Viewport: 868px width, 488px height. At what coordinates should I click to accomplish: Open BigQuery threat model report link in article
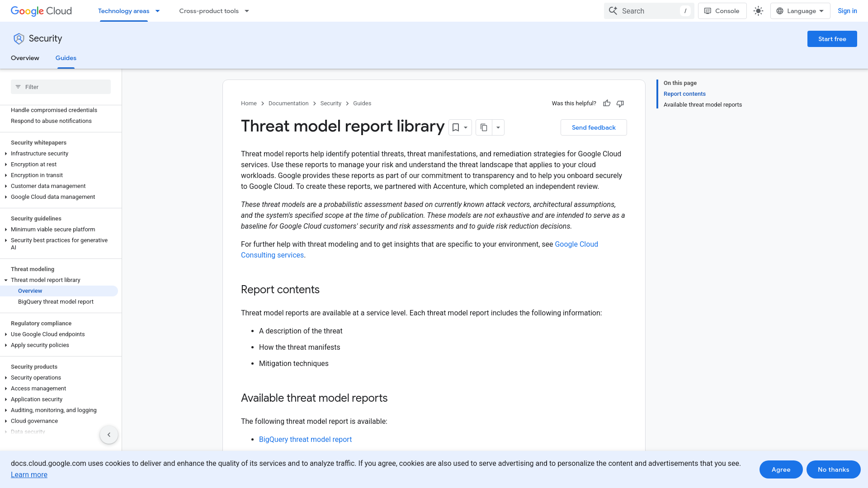[305, 439]
